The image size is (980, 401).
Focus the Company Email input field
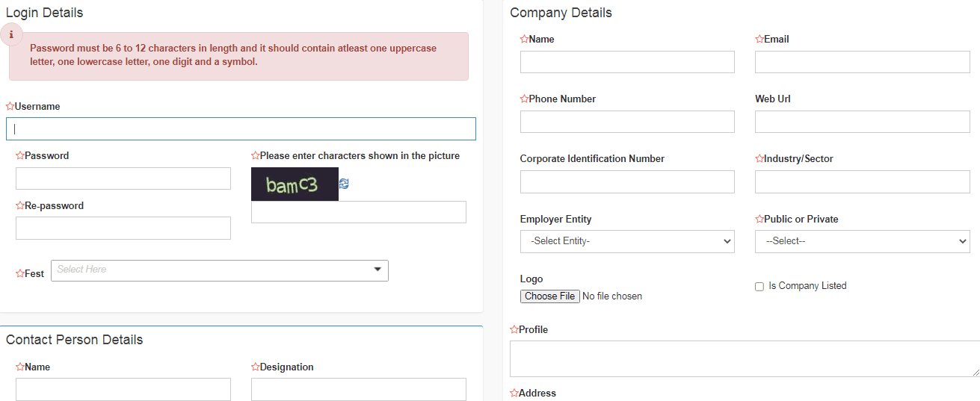click(862, 62)
